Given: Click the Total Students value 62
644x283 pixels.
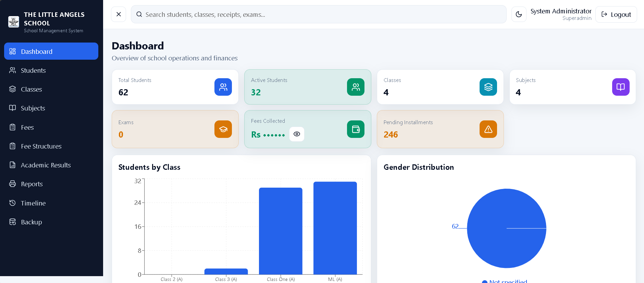Looking at the screenshot, I should pos(123,92).
